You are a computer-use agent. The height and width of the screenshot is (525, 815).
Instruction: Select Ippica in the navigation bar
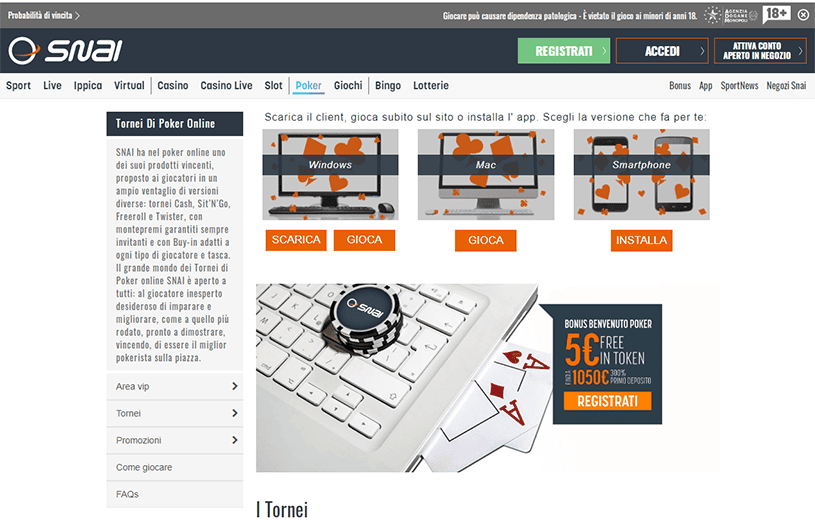[x=87, y=85]
